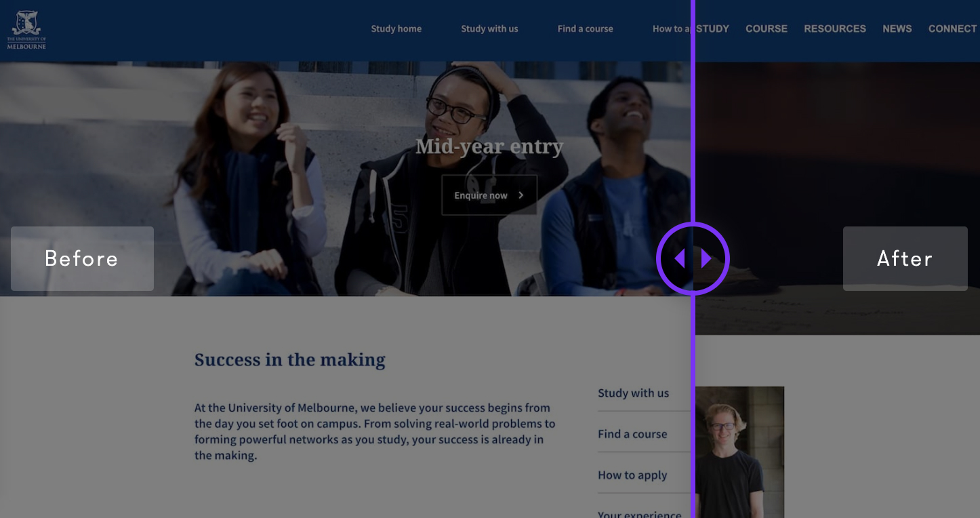Viewport: 980px width, 518px height.
Task: Click the Success in the making heading
Action: [290, 359]
